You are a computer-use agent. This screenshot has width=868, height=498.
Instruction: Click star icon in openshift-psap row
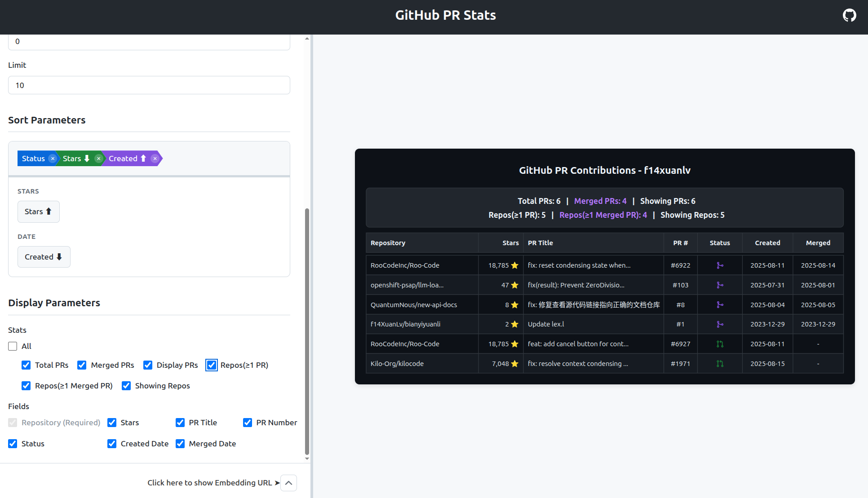(x=515, y=285)
